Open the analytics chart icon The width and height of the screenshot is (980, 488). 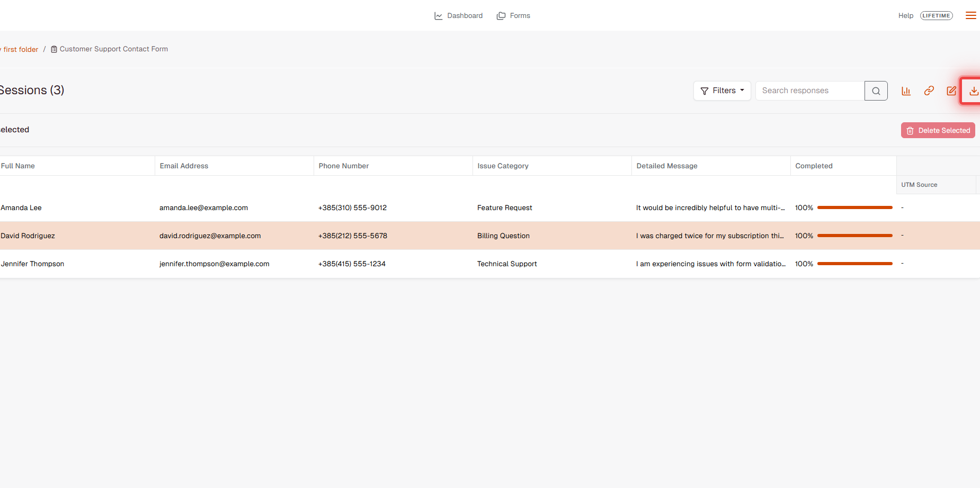906,91
